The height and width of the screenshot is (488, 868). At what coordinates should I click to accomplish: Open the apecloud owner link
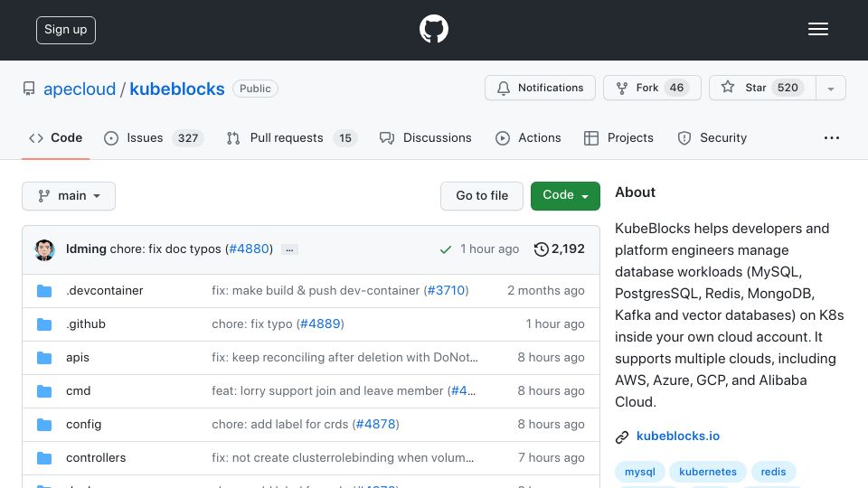[x=80, y=89]
